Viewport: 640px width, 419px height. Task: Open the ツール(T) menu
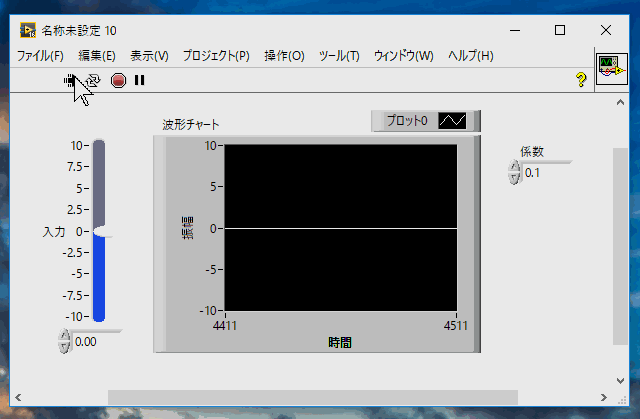[339, 55]
